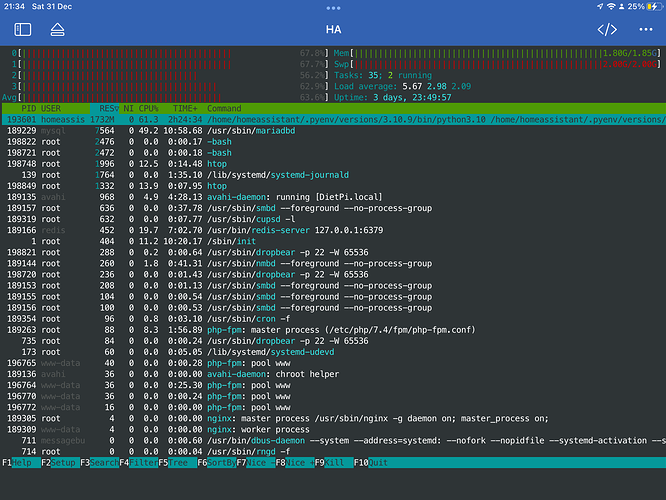This screenshot has width=666, height=500.
Task: Tap the Wi-Fi status icon
Action: (x=611, y=6)
